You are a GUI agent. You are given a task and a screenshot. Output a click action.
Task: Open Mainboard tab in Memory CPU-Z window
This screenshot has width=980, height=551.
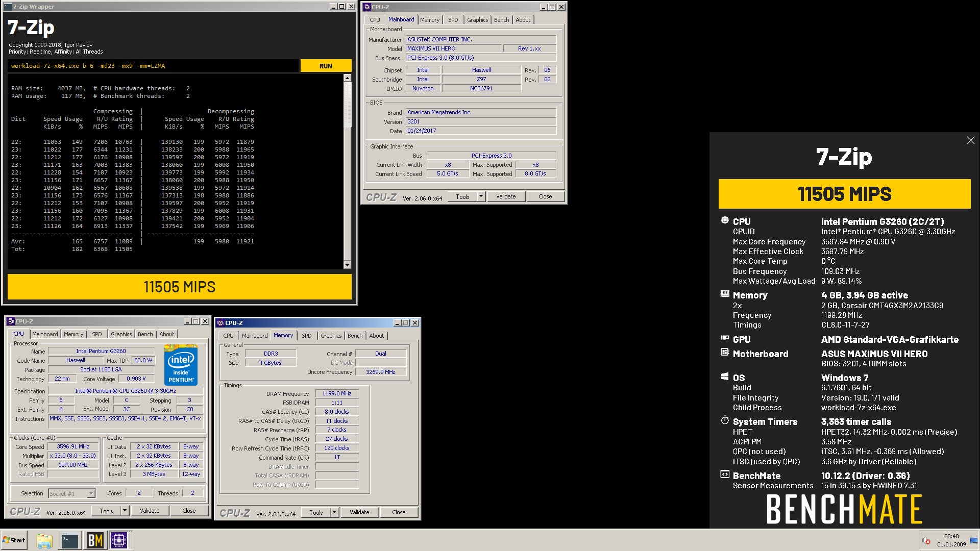tap(255, 336)
